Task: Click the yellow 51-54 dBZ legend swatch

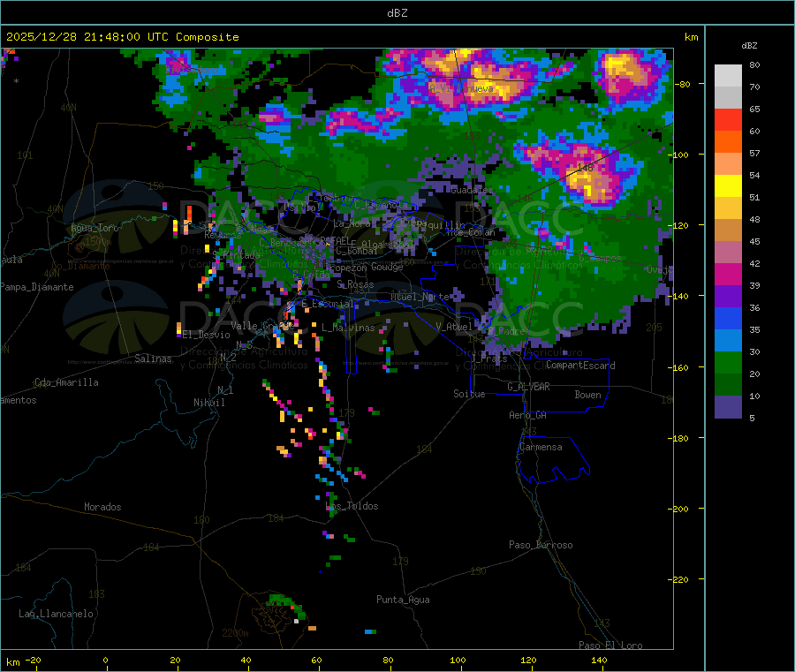Action: coord(728,186)
